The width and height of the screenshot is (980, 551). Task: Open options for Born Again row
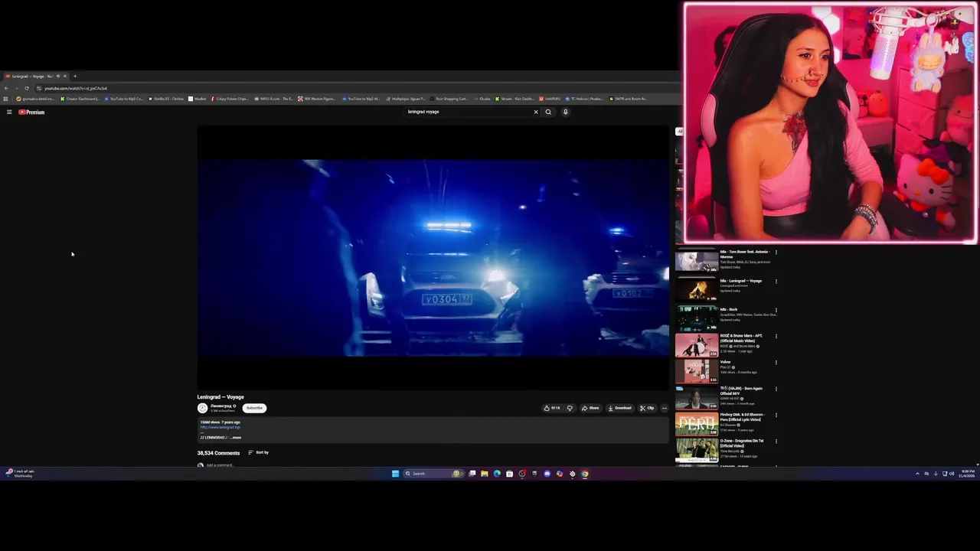(x=776, y=389)
